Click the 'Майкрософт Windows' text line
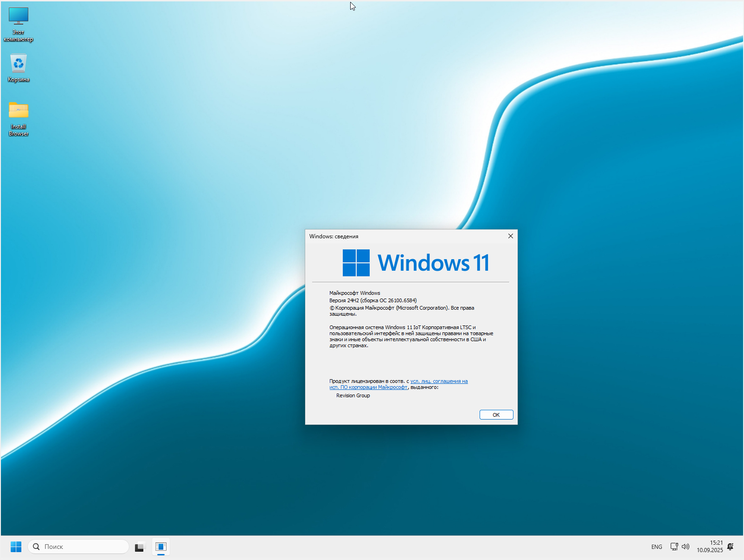The width and height of the screenshot is (744, 560). click(355, 293)
